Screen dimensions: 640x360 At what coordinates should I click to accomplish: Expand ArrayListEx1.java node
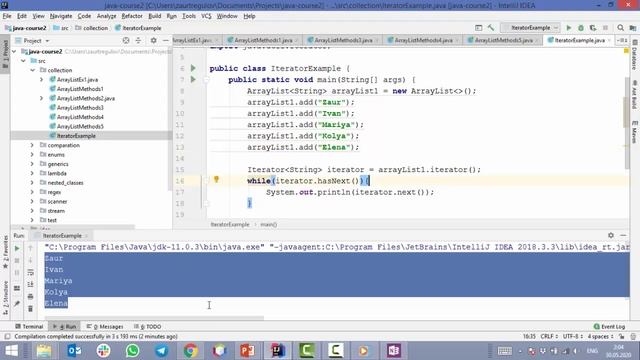click(42, 80)
